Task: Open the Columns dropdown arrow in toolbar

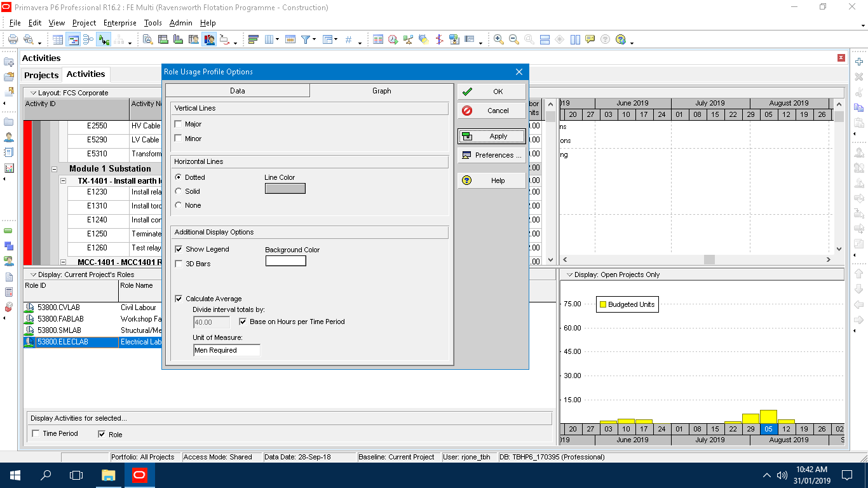Action: pyautogui.click(x=277, y=39)
